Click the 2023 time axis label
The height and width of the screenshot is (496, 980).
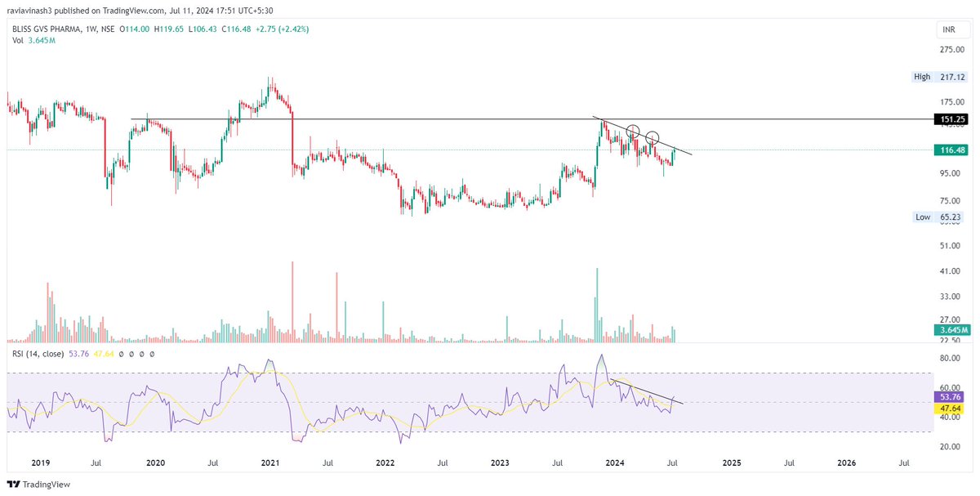[501, 462]
